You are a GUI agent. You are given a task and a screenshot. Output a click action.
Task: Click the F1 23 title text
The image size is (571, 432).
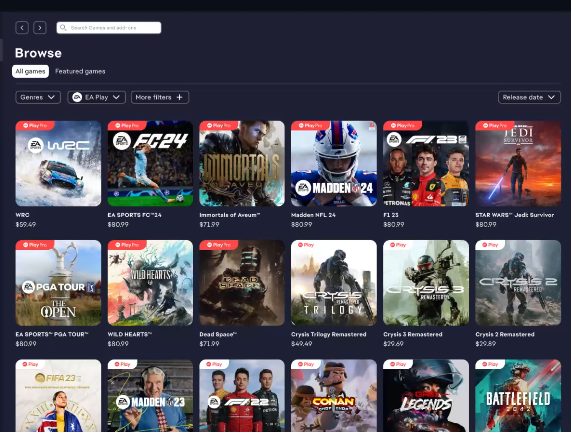[x=391, y=215]
